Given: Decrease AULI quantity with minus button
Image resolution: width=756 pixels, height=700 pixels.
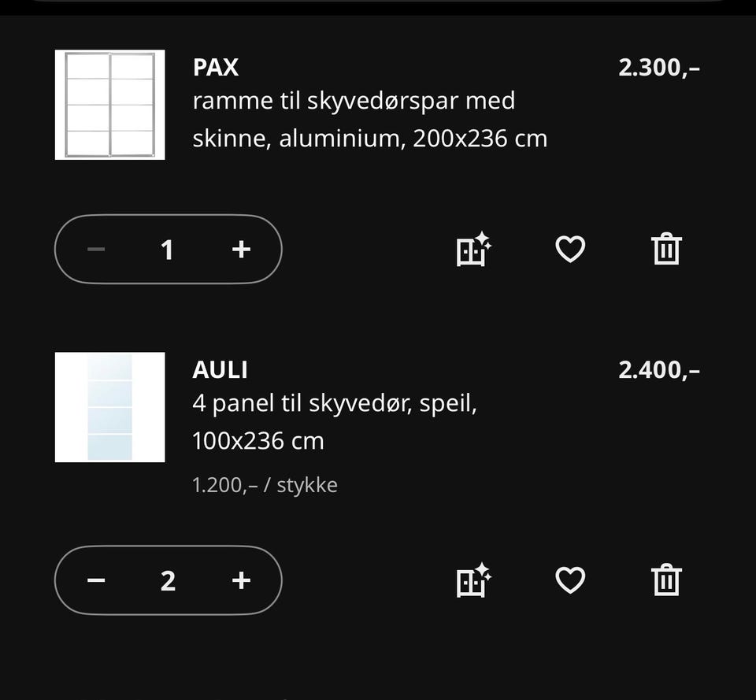Looking at the screenshot, I should (96, 580).
